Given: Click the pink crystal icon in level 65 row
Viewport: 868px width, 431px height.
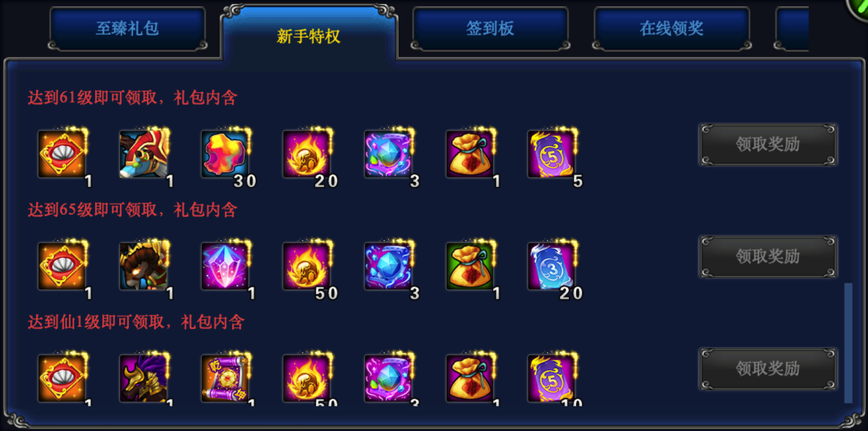Looking at the screenshot, I should 225,266.
